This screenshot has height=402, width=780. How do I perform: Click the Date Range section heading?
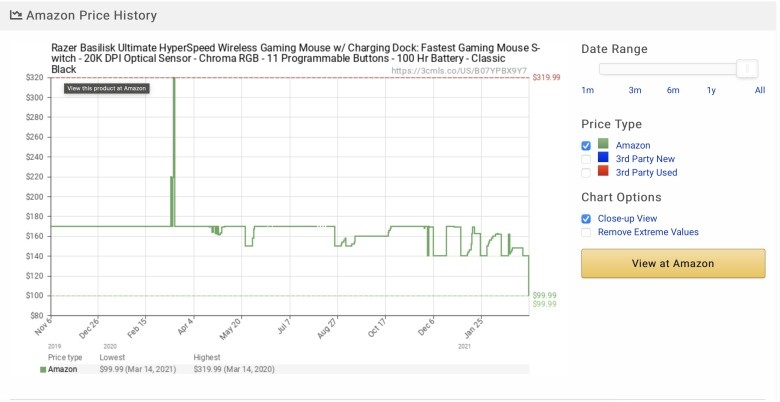[x=614, y=49]
